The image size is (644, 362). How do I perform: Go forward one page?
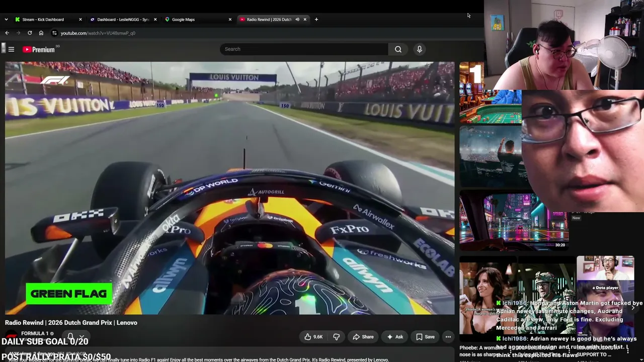point(19,33)
